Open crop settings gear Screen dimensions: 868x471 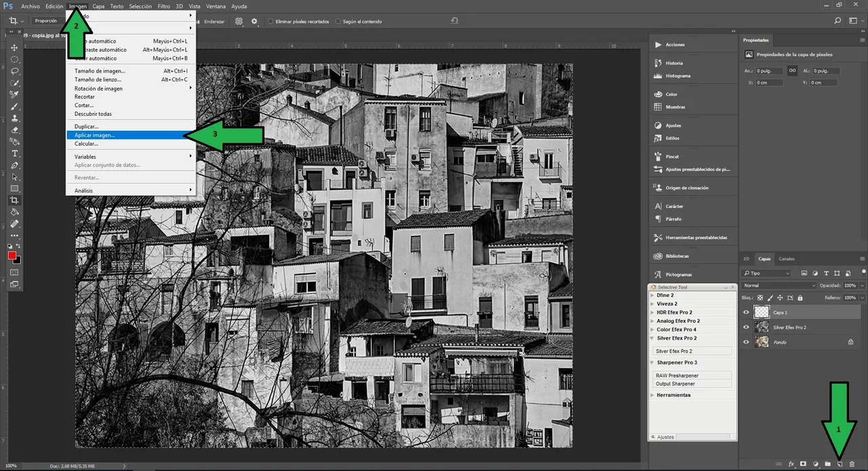(254, 21)
